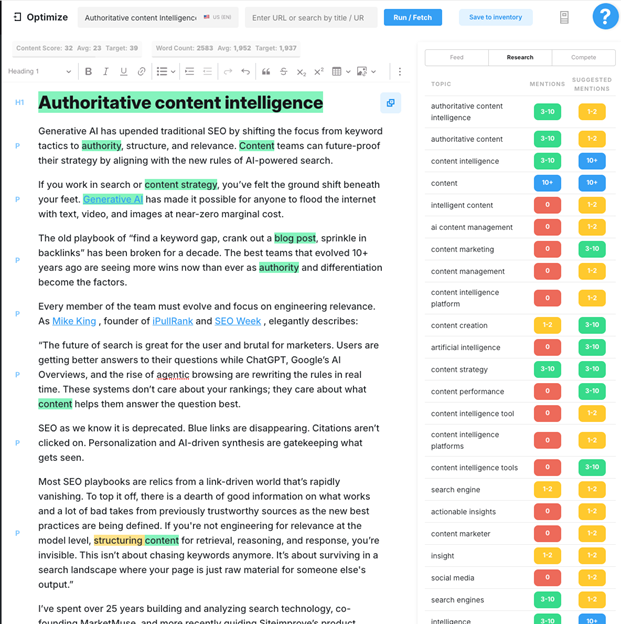621x624 pixels.
Task: Click the Run / Fetch button
Action: (x=413, y=17)
